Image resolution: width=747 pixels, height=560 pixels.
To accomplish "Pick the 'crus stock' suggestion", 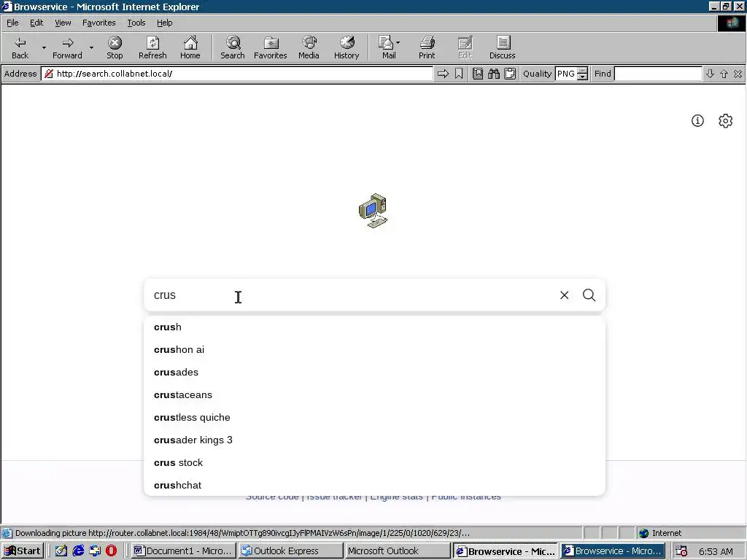I will [374, 463].
